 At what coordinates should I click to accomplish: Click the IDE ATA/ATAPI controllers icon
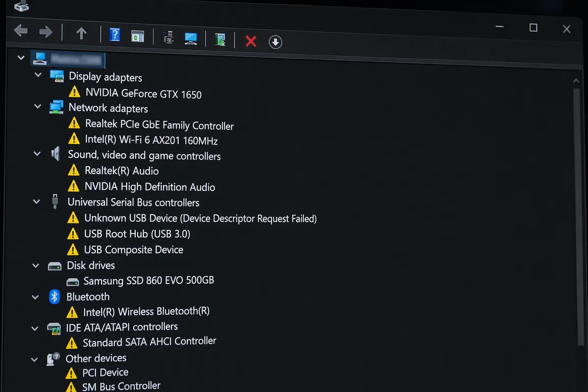54,329
